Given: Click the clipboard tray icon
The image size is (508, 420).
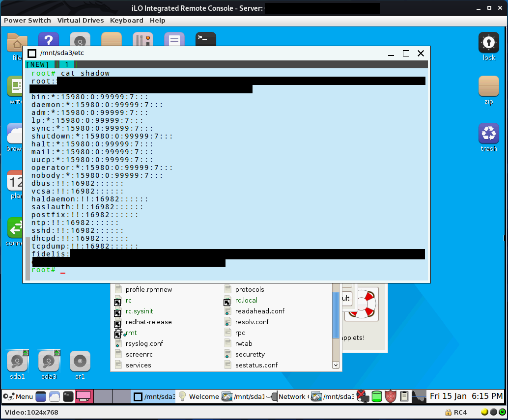Looking at the screenshot, I should [x=404, y=396].
